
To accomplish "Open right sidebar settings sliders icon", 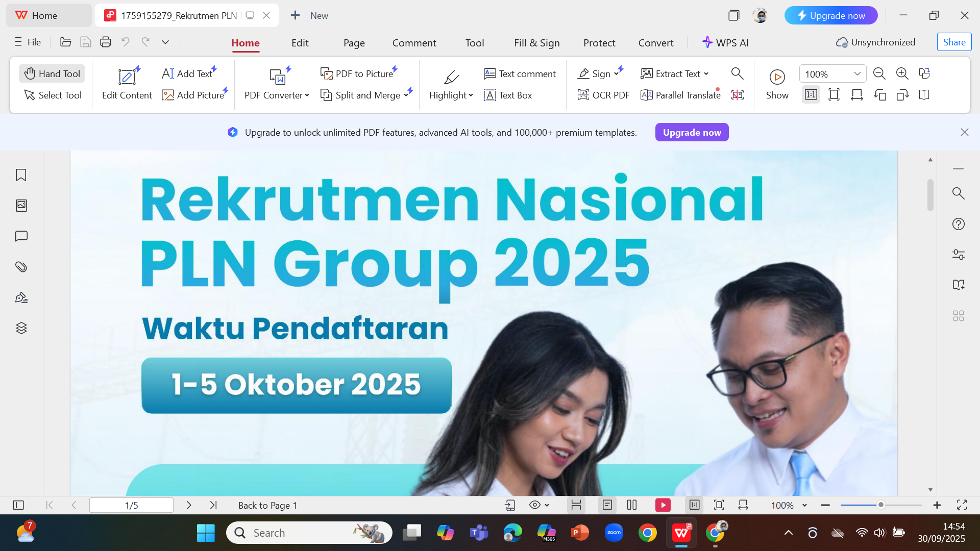I will coord(958,255).
